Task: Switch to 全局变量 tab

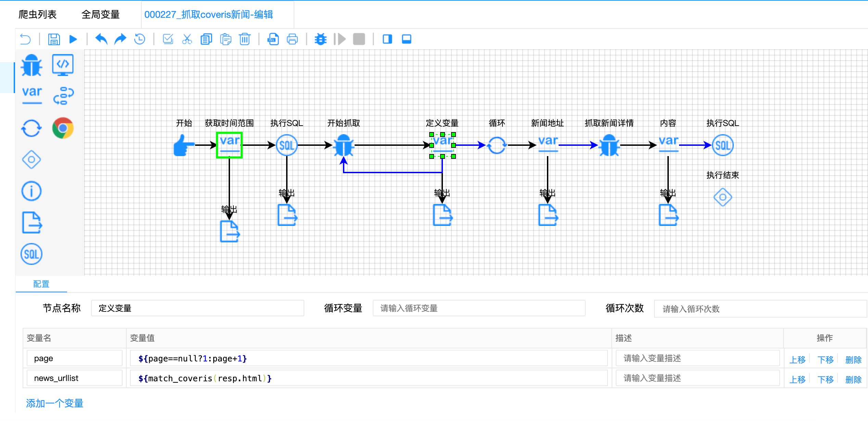Action: pyautogui.click(x=101, y=14)
